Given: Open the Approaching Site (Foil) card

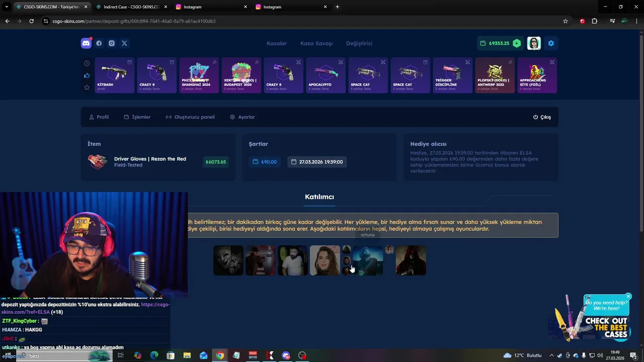Looking at the screenshot, I should 537,75.
